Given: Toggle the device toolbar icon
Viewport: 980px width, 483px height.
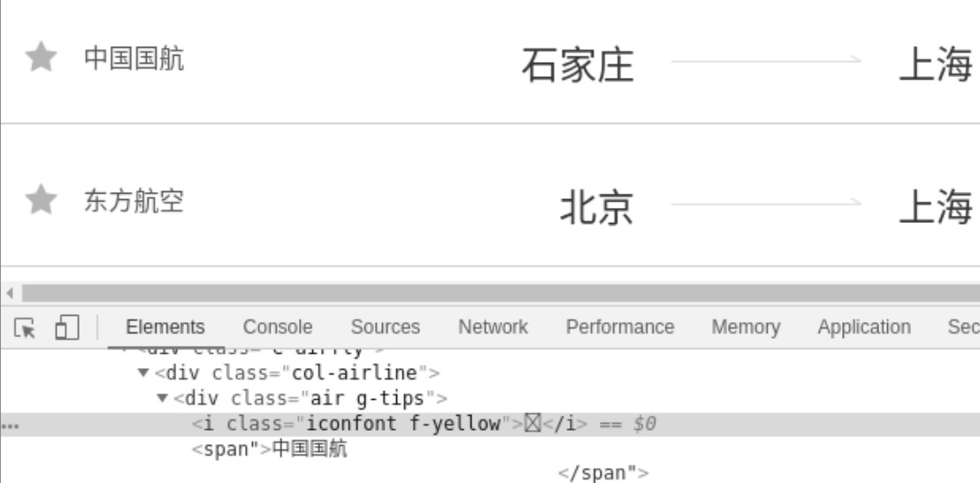Looking at the screenshot, I should tap(67, 326).
